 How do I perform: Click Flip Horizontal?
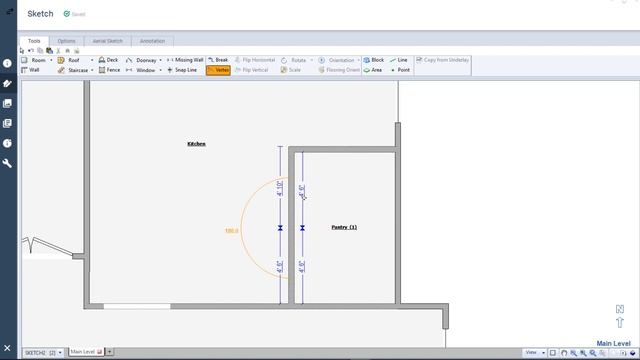[255, 60]
